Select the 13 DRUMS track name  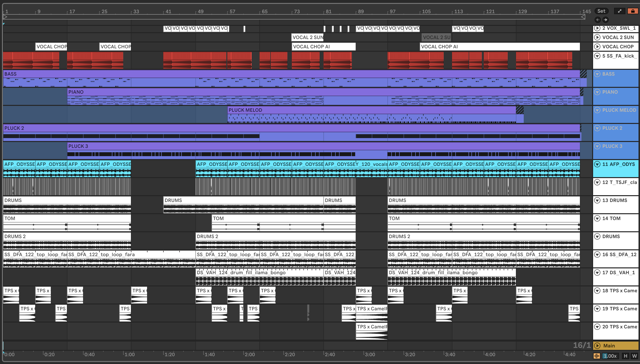coord(614,200)
